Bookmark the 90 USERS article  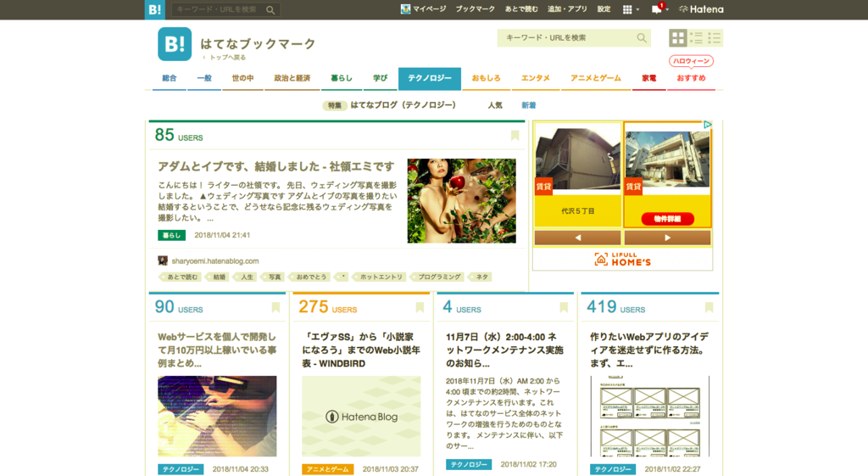tap(275, 307)
